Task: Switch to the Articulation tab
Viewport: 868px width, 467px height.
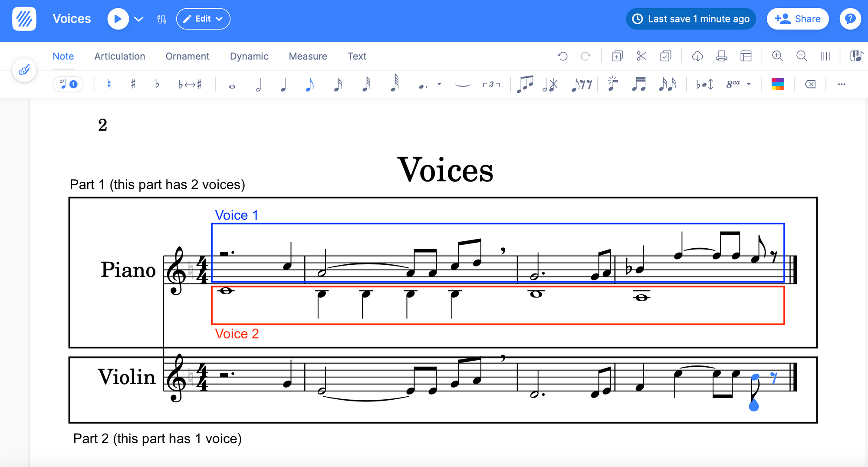Action: click(x=120, y=56)
